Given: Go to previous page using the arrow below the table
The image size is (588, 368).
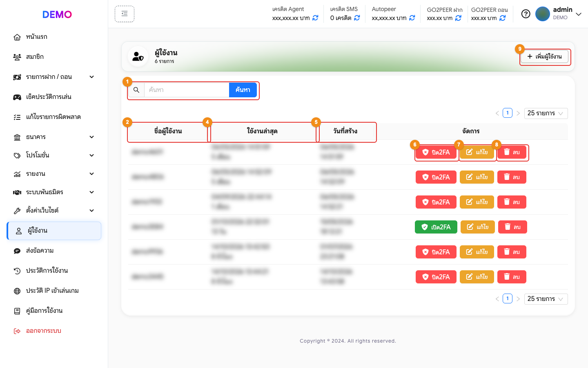Looking at the screenshot, I should coord(497,299).
